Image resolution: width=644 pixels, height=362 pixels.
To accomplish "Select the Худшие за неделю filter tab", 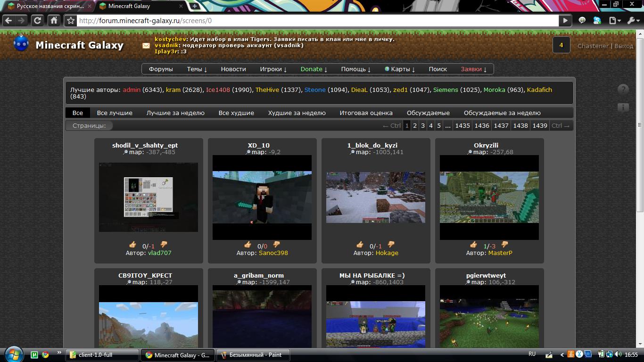I will [297, 113].
